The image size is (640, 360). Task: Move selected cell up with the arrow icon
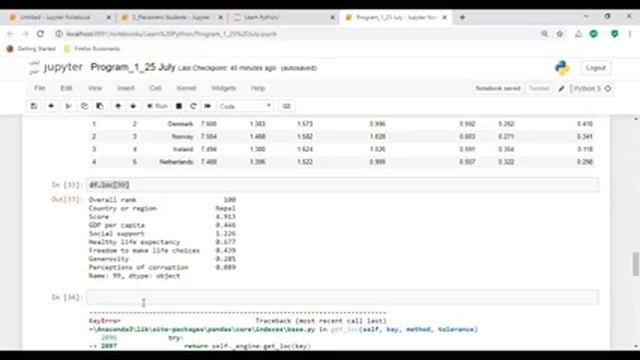pyautogui.click(x=118, y=106)
